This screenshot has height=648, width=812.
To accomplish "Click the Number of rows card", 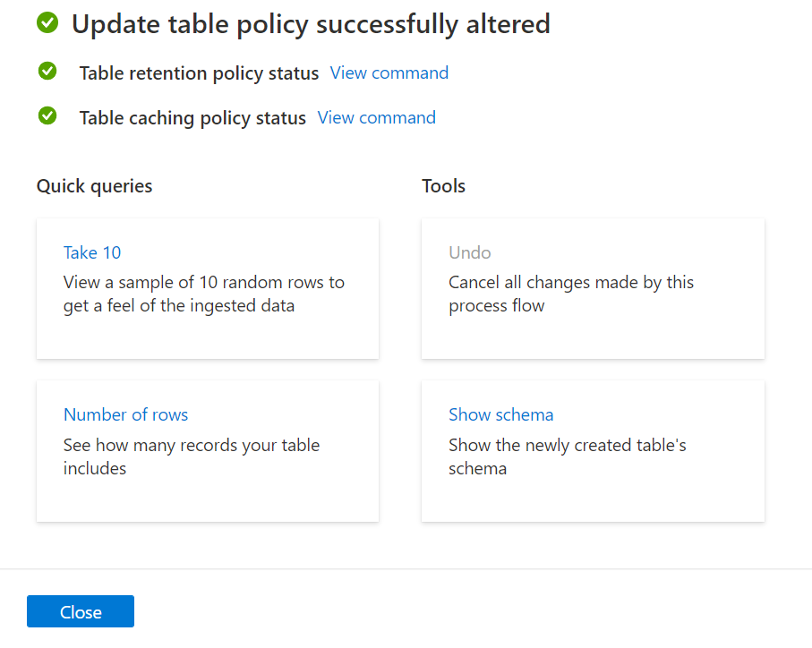I will tap(207, 451).
